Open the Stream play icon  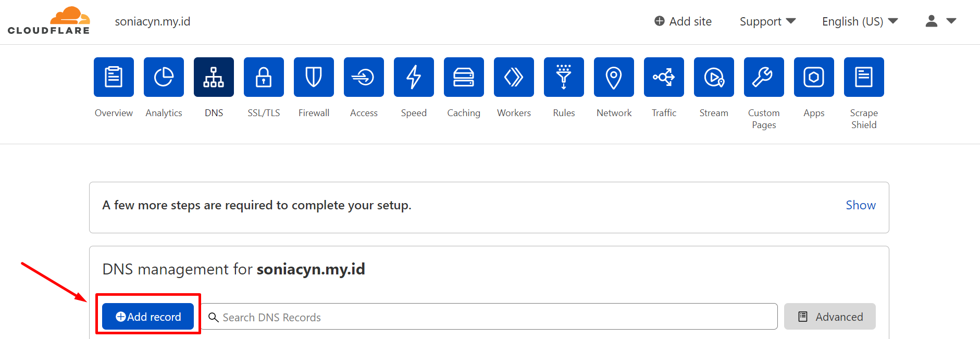pyautogui.click(x=714, y=77)
